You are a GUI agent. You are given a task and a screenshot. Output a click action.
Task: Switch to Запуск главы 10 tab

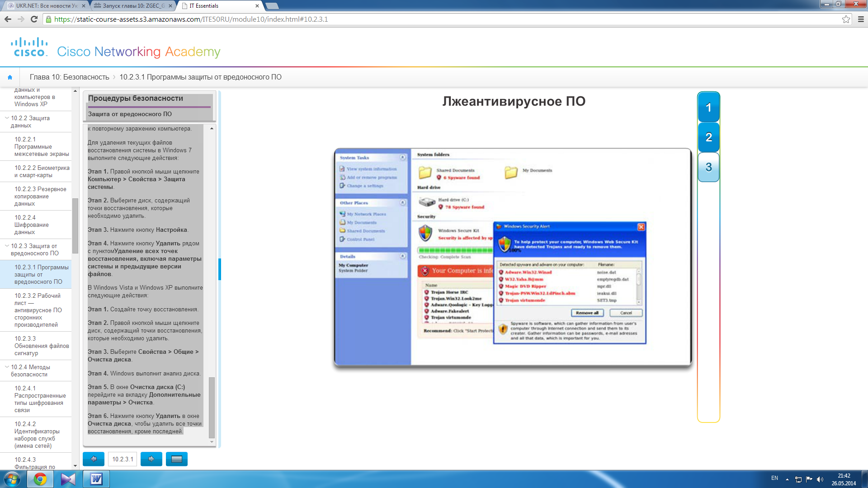tap(133, 6)
